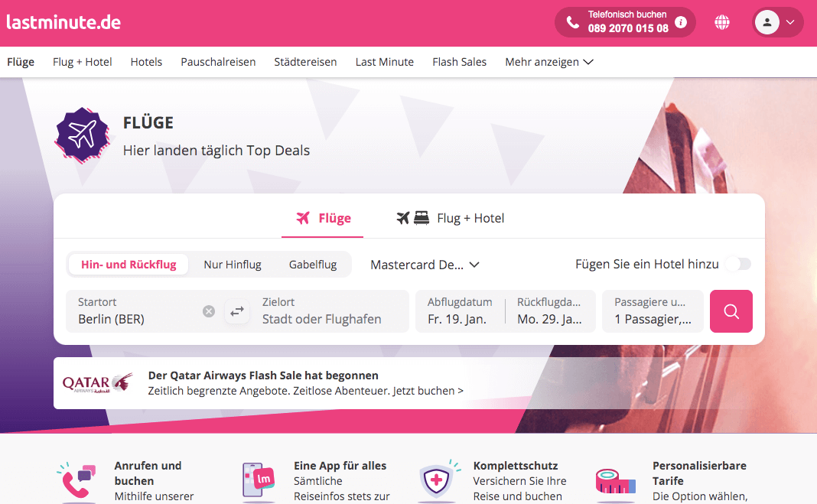Viewport: 817px width, 504px height.
Task: Open the Passagiere selector
Action: click(x=653, y=311)
